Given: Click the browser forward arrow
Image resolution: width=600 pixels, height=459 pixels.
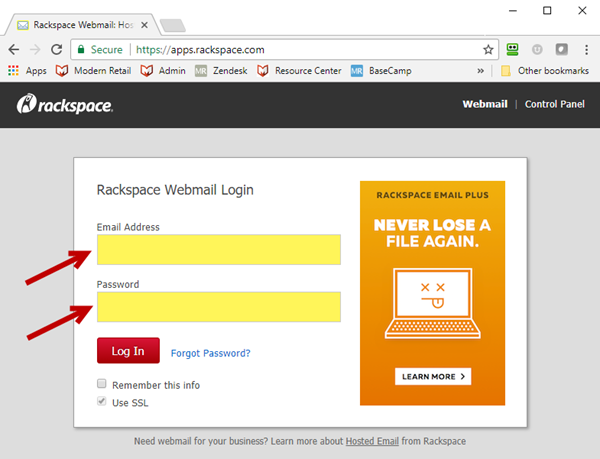Looking at the screenshot, I should [35, 49].
